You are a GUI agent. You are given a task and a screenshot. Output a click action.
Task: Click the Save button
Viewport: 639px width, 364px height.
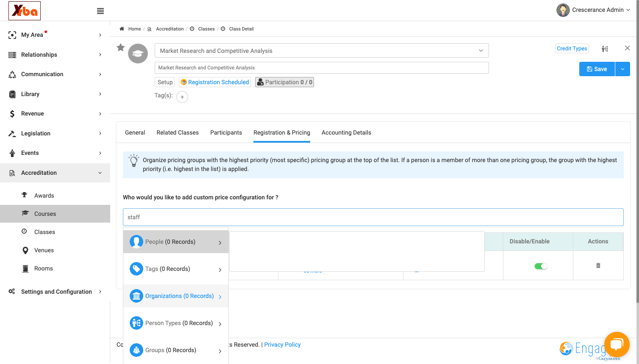pyautogui.click(x=597, y=69)
